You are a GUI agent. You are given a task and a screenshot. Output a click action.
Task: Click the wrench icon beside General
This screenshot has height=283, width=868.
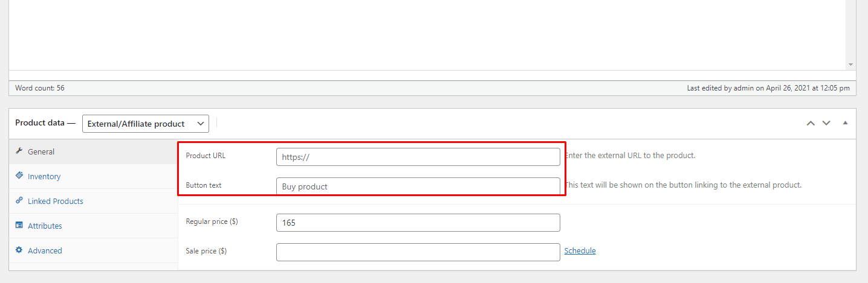pos(19,151)
